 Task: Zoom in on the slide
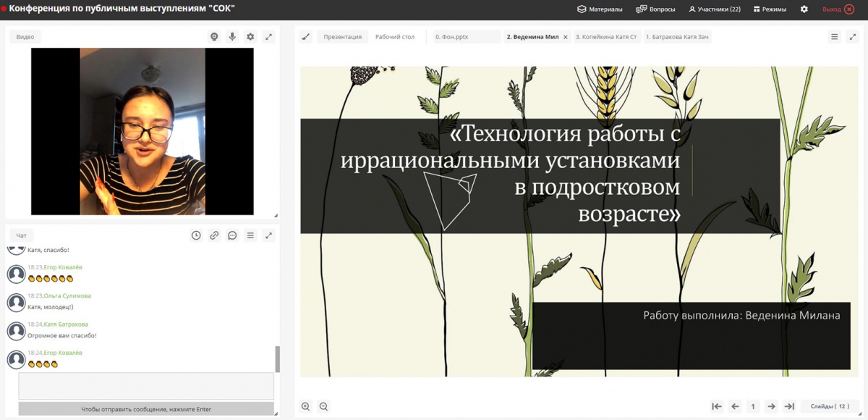pos(305,407)
